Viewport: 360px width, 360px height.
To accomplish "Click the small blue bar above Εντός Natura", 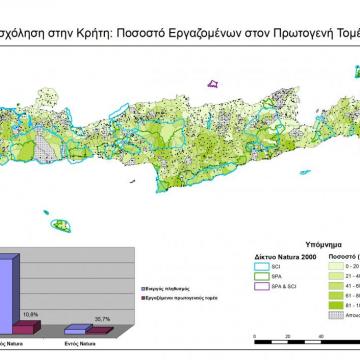I will point(78,329).
